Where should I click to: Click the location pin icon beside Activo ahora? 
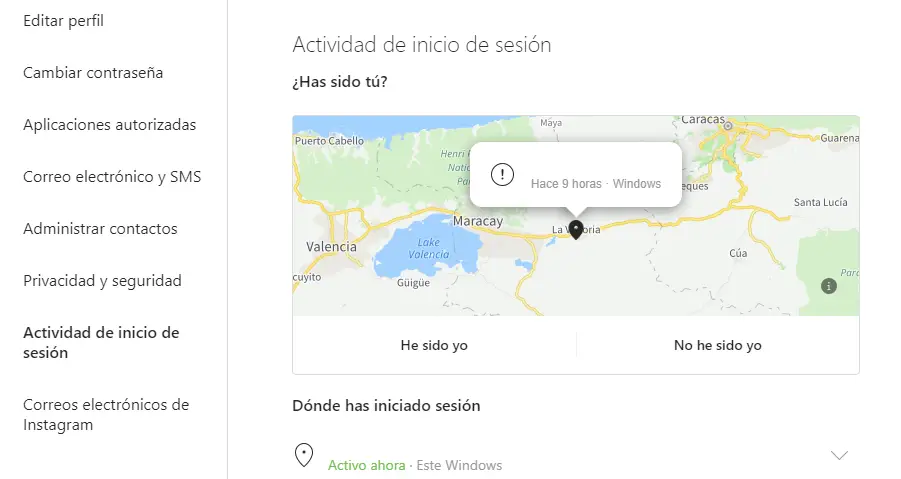tap(304, 455)
